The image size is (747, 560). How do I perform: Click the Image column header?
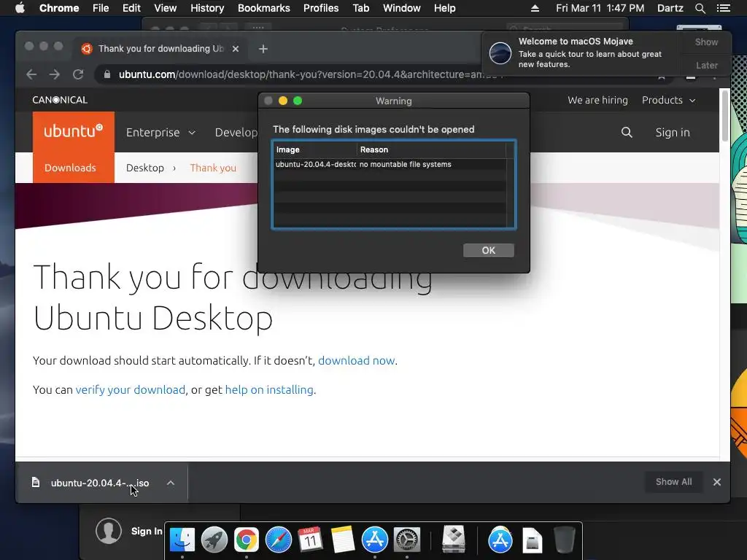(315, 149)
